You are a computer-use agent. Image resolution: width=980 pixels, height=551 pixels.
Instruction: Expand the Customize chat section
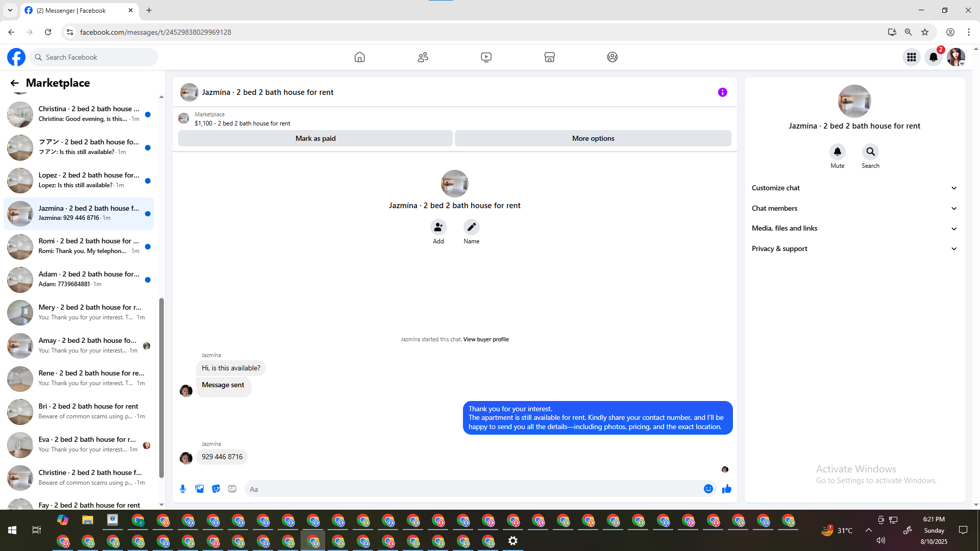854,188
